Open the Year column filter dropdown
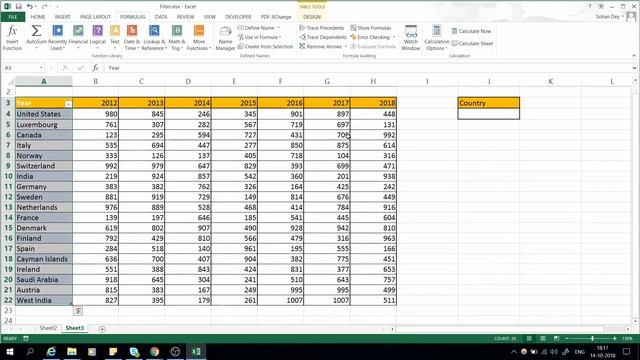 pos(68,104)
